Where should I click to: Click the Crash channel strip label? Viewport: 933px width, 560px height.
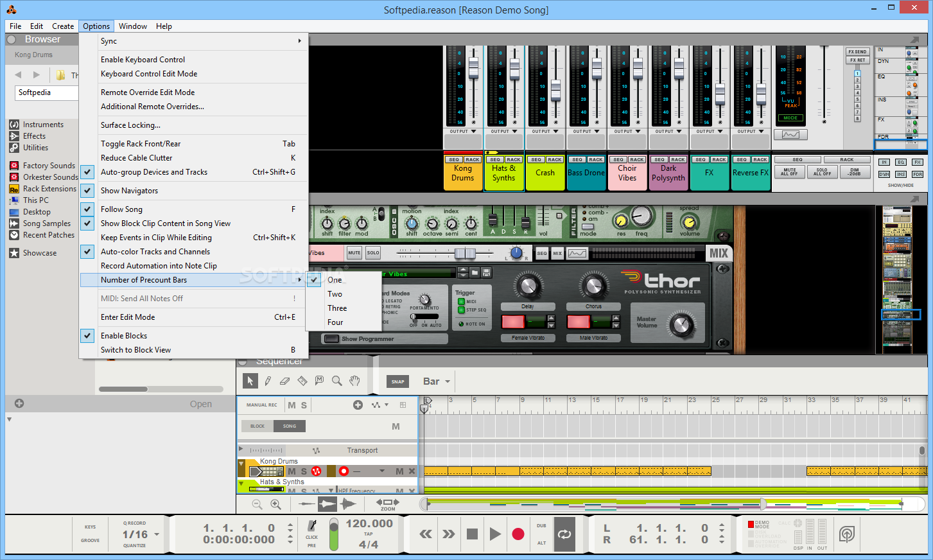(x=545, y=173)
